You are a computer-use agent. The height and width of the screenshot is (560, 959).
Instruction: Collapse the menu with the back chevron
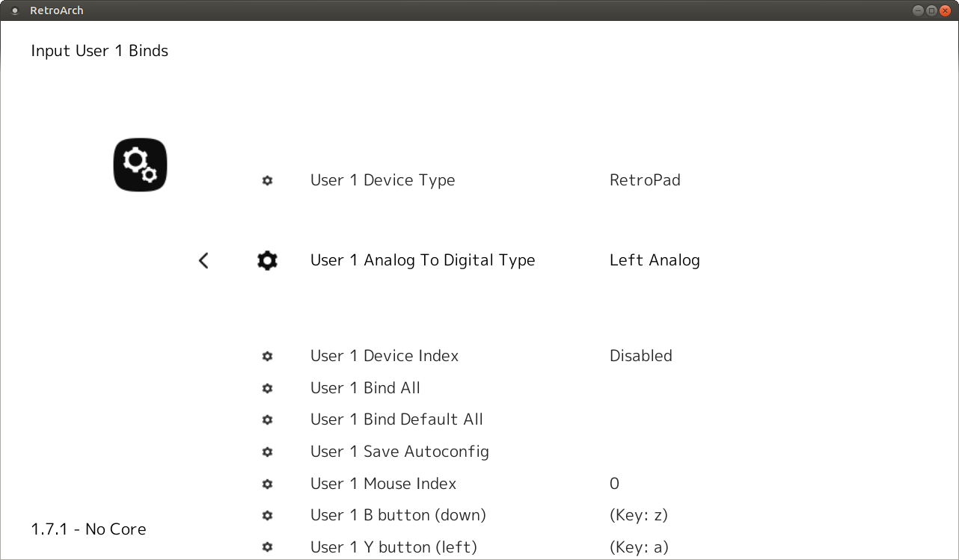203,260
